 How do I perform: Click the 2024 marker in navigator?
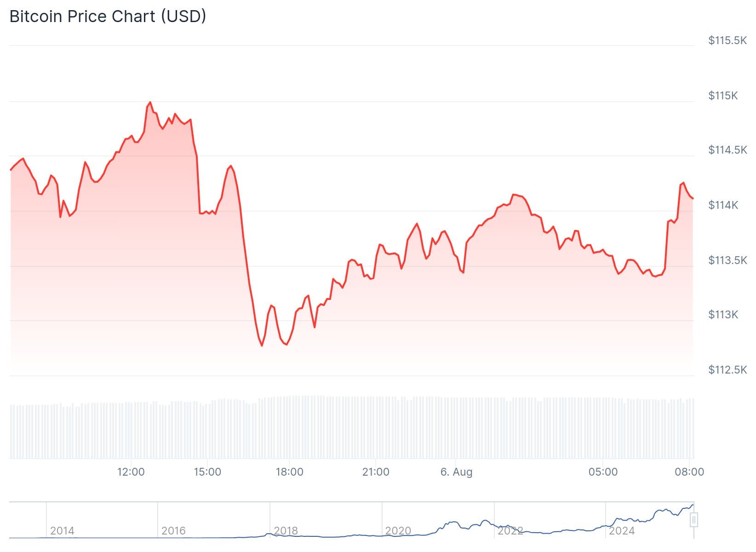pos(622,531)
